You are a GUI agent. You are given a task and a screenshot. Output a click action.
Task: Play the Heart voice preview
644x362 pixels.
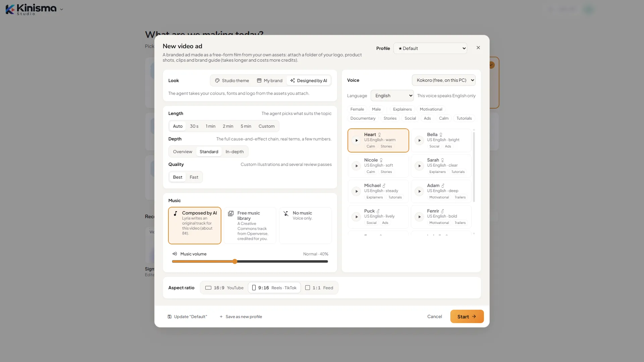357,140
